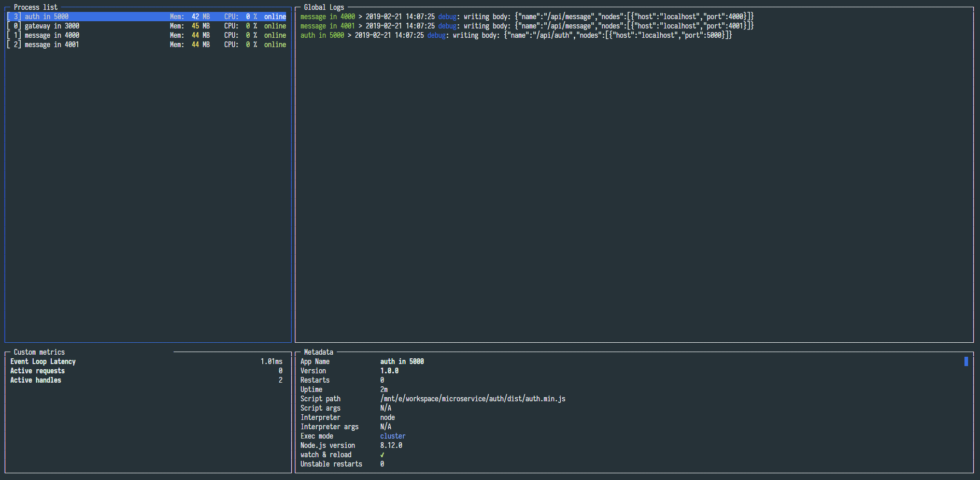Screen dimensions: 980x480
Task: Click the Interpreter value node
Action: (x=388, y=417)
